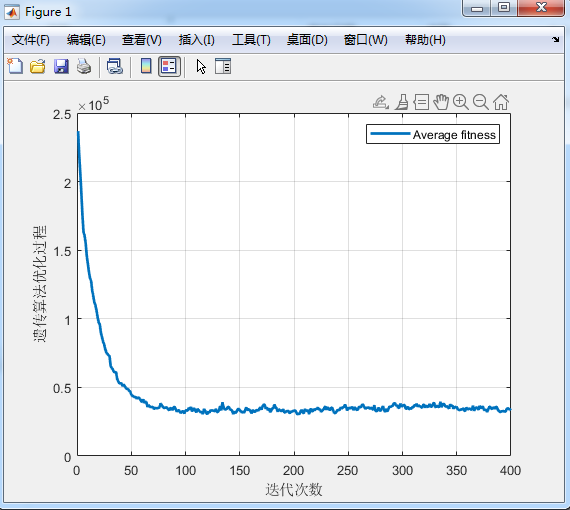
Task: Open the 工具(T) menu
Action: tap(251, 40)
